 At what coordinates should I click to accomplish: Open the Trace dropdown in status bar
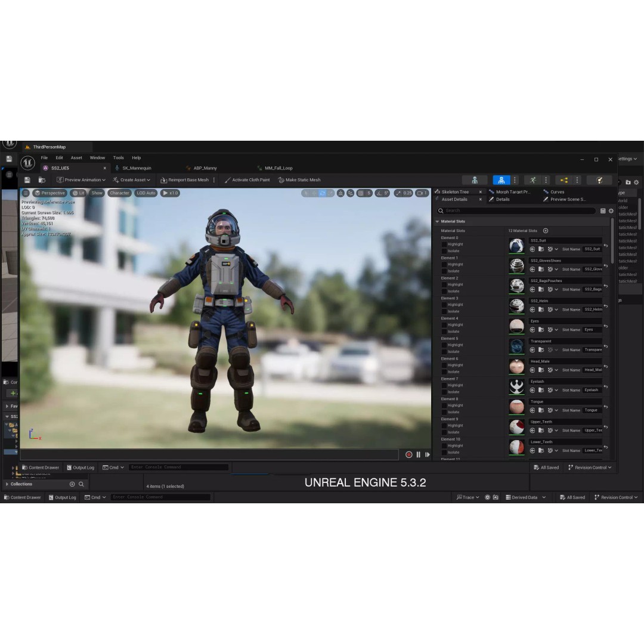click(468, 497)
